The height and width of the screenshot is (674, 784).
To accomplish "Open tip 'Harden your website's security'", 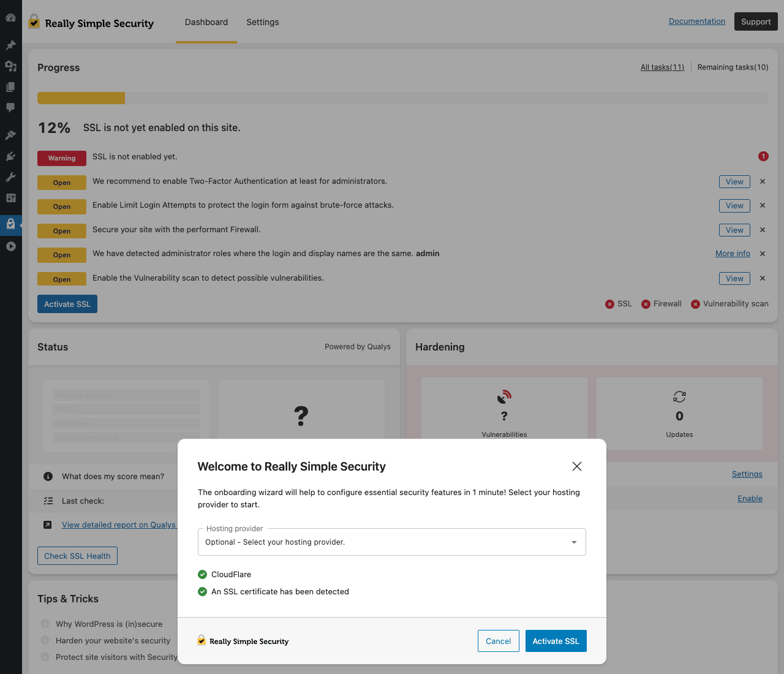I will [x=113, y=640].
